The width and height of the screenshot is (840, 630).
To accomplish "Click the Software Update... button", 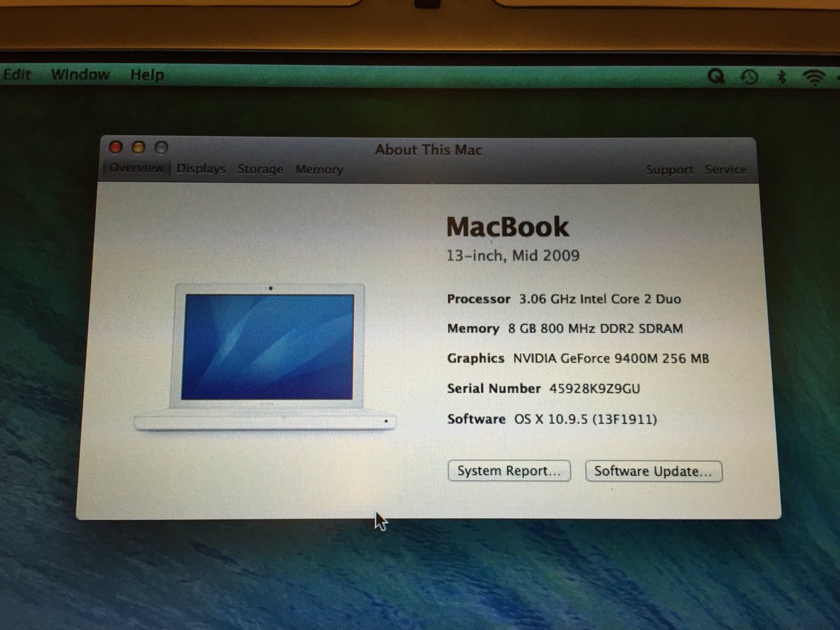I will tap(653, 472).
